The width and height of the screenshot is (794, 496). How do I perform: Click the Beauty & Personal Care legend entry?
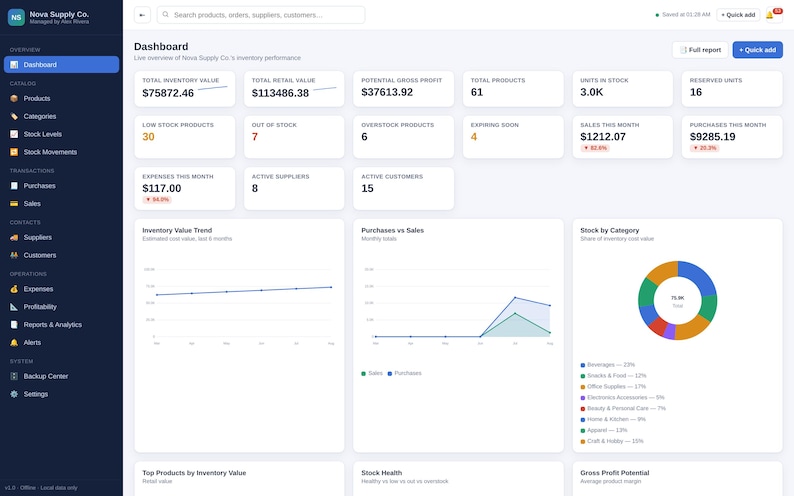(x=623, y=408)
